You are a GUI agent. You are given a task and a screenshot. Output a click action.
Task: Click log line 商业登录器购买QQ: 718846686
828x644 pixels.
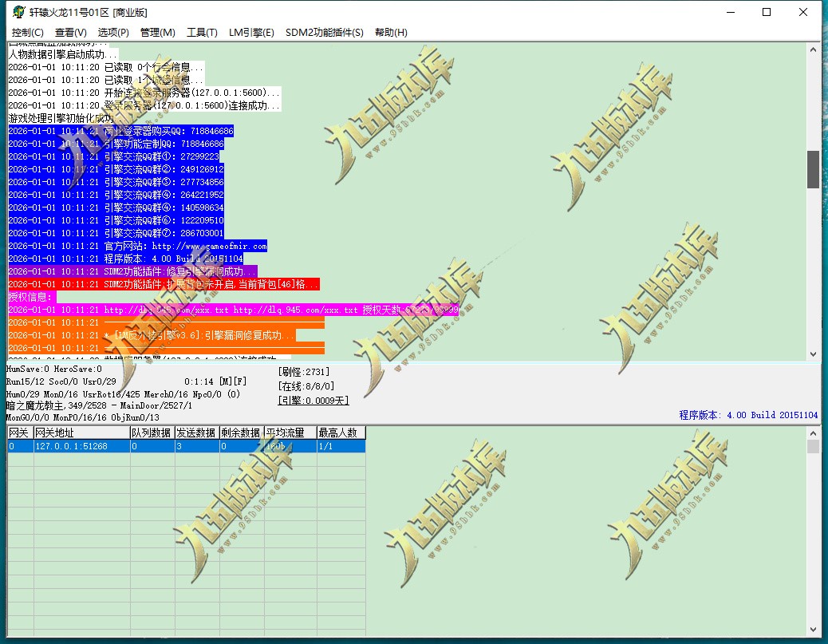[121, 131]
